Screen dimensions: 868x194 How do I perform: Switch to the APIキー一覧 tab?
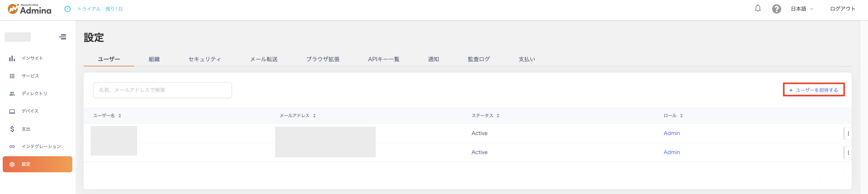[383, 59]
